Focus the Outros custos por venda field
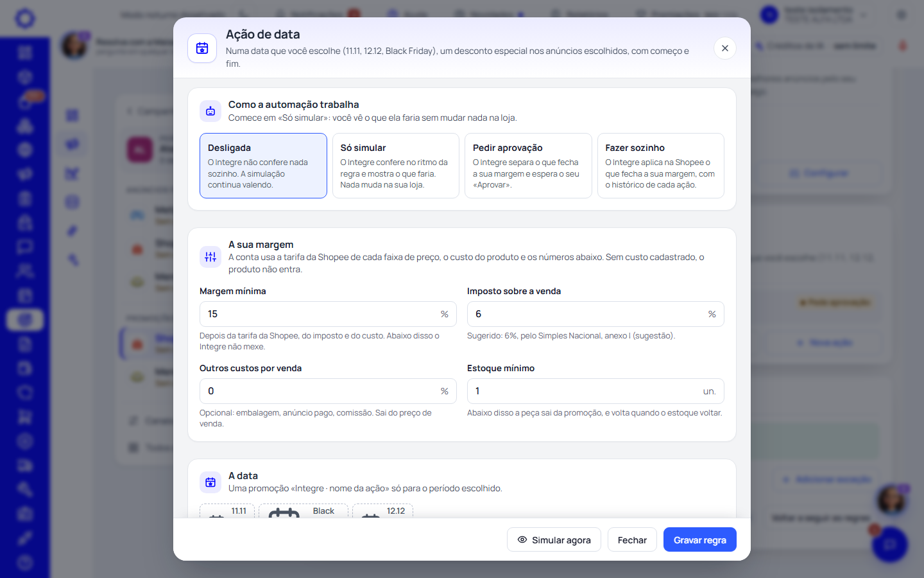This screenshot has width=924, height=578. 328,391
